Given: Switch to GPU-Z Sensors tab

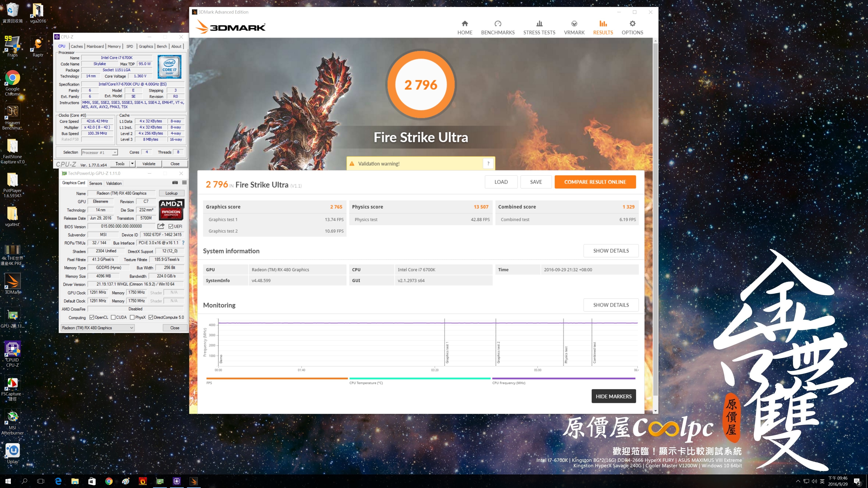Looking at the screenshot, I should (95, 183).
